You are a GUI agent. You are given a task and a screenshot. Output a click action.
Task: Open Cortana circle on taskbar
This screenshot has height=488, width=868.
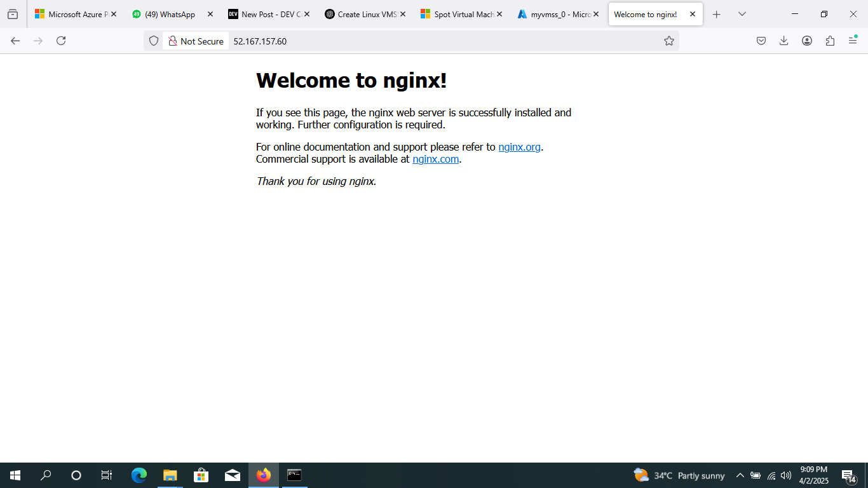pyautogui.click(x=76, y=475)
